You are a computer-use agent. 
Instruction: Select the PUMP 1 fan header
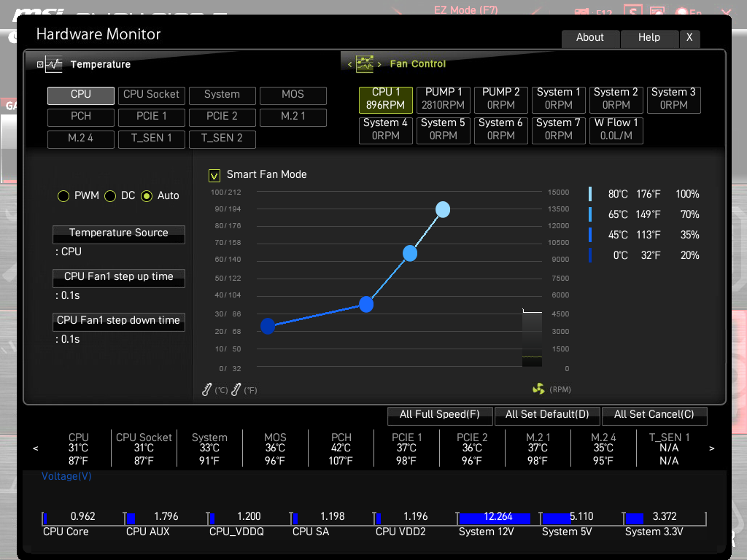click(x=444, y=99)
